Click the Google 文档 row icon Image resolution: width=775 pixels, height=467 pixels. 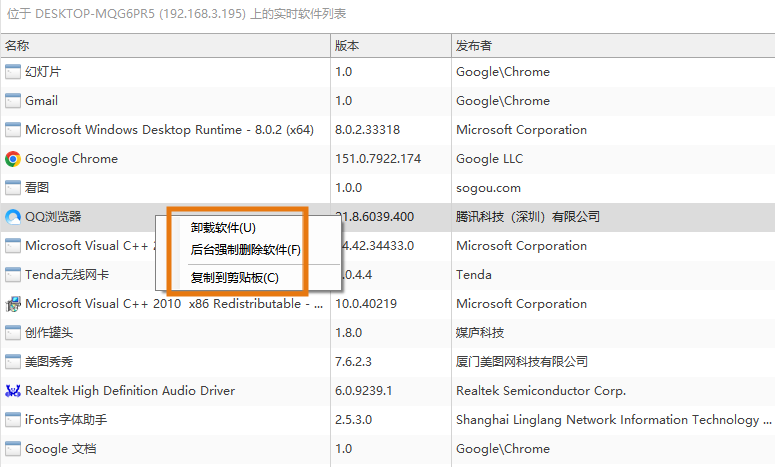[x=13, y=449]
